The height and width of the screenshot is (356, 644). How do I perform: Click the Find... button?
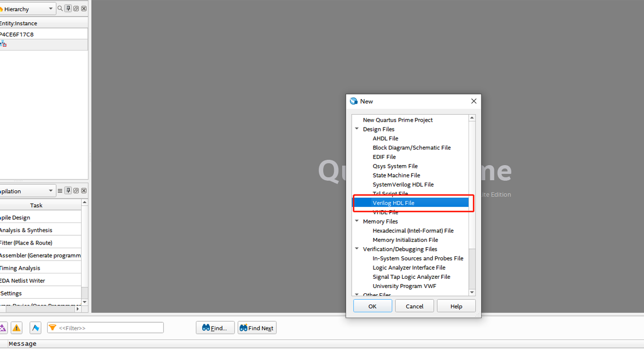click(x=215, y=328)
